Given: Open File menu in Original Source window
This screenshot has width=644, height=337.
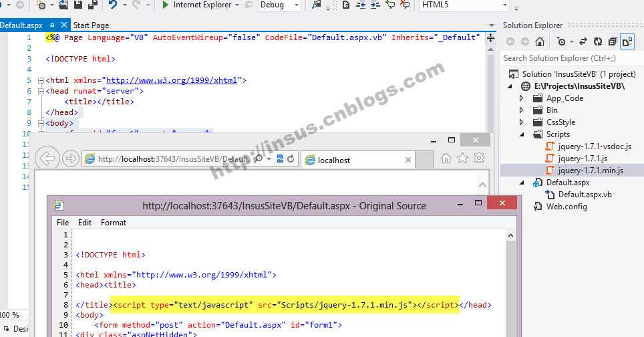Looking at the screenshot, I should pos(63,223).
